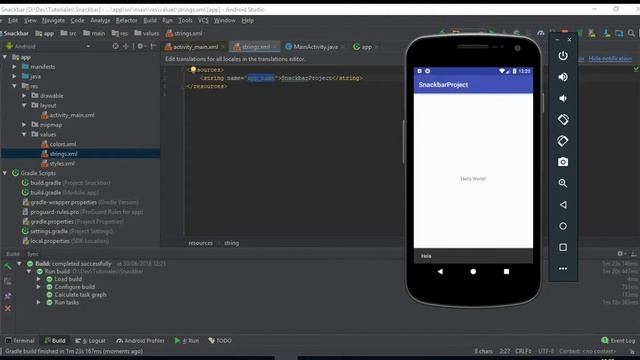This screenshot has height=360, width=640.
Task: Open emulator extended controls (three dots)
Action: click(x=563, y=269)
